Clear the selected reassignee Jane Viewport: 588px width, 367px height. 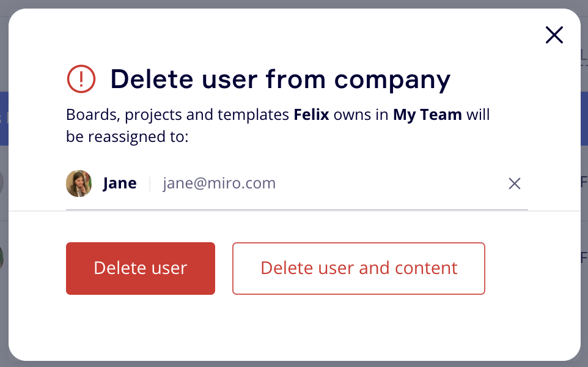coord(515,183)
